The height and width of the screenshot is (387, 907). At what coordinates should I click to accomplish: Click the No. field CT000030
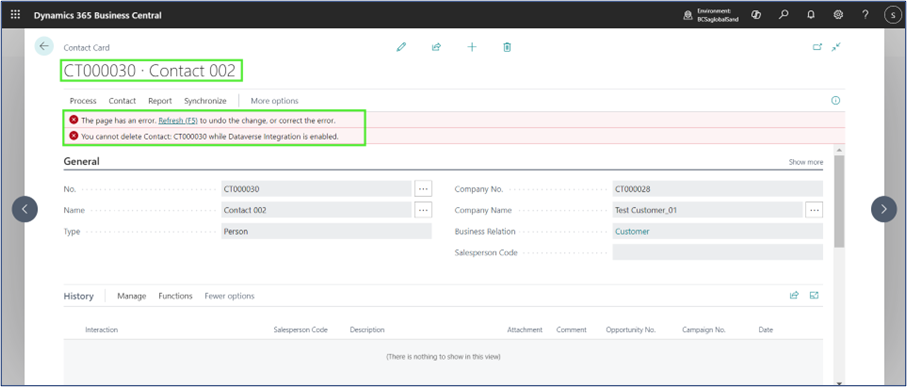[316, 189]
